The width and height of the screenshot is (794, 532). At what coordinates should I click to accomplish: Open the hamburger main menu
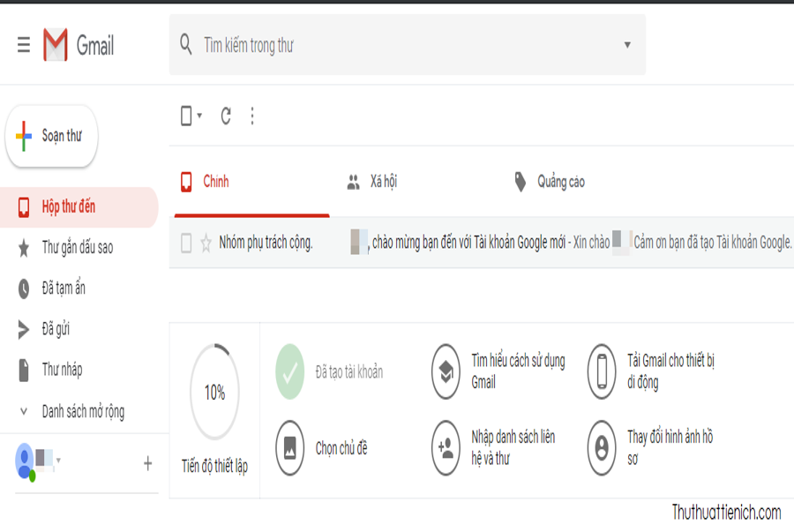(x=24, y=45)
